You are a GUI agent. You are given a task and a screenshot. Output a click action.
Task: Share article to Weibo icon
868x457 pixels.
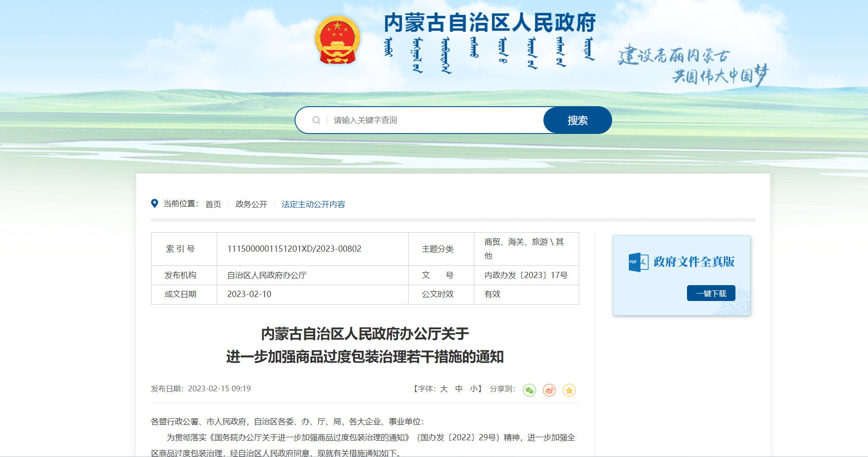pos(549,390)
